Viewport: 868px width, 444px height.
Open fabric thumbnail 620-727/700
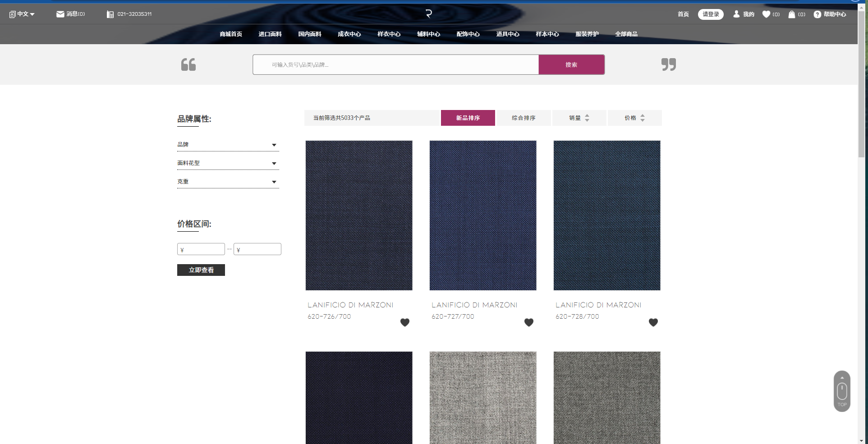pyautogui.click(x=483, y=215)
